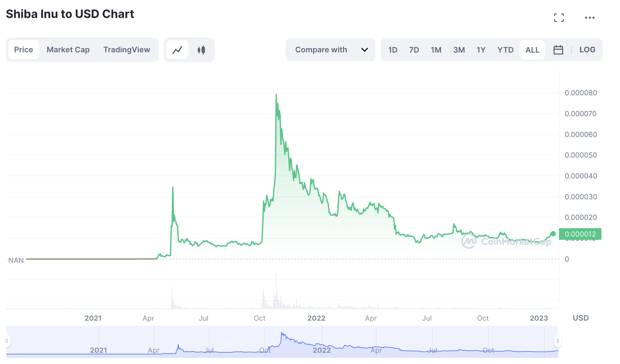Set chart range to 1D
Screen dimensions: 620x364
[x=393, y=50]
